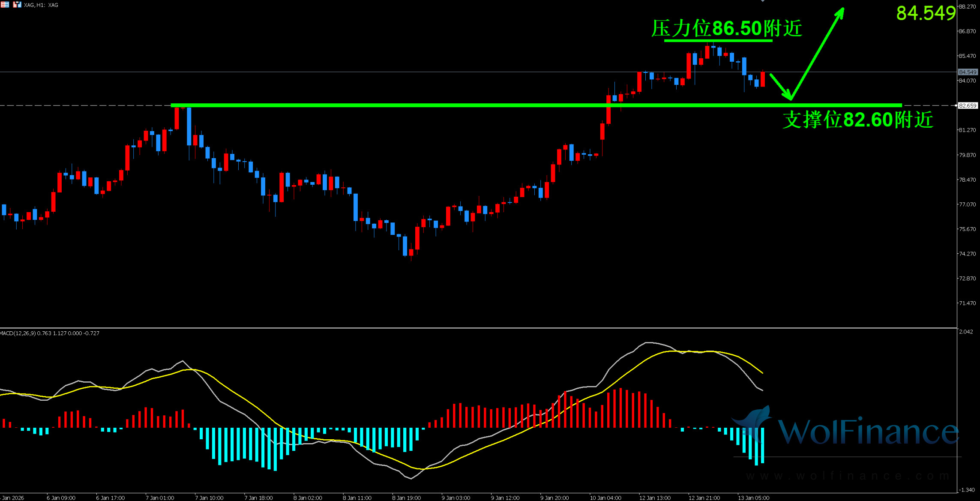This screenshot has height=501, width=980.
Task: Click the yellow MACD signal line peak
Action: click(673, 351)
